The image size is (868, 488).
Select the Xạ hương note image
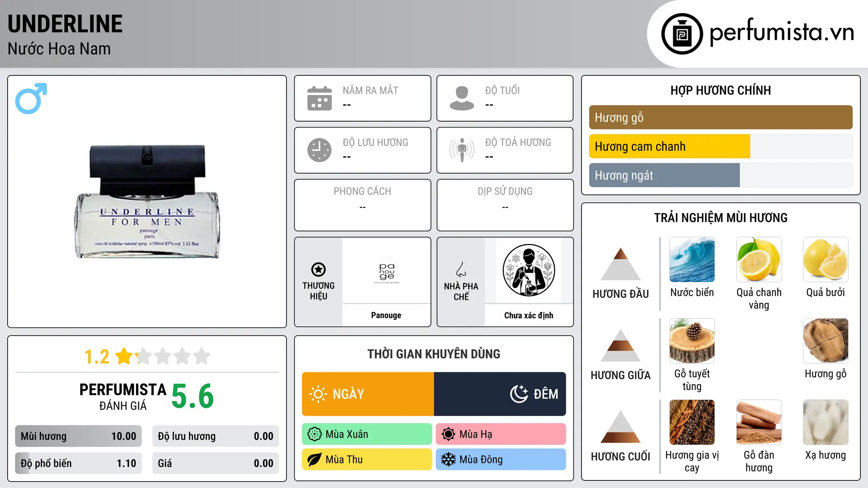coord(826,422)
